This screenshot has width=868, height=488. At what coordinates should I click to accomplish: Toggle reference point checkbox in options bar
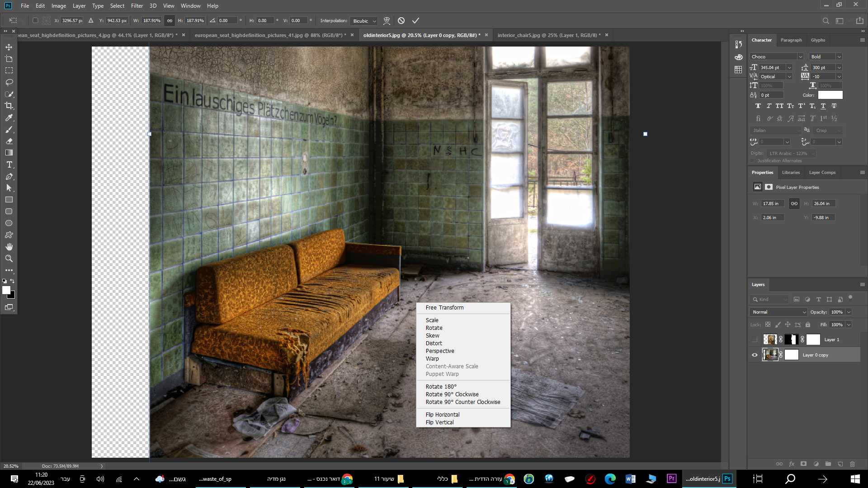35,20
